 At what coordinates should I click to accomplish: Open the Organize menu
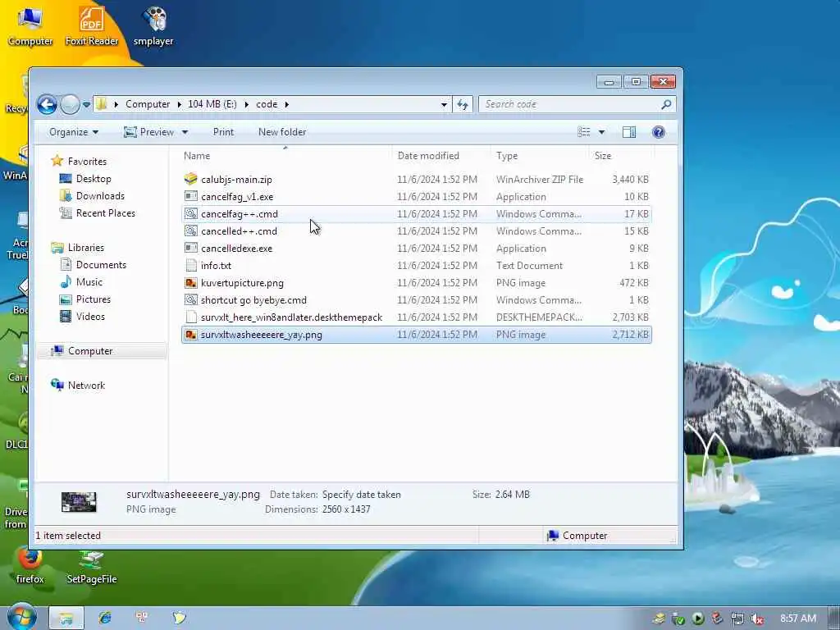tap(73, 132)
